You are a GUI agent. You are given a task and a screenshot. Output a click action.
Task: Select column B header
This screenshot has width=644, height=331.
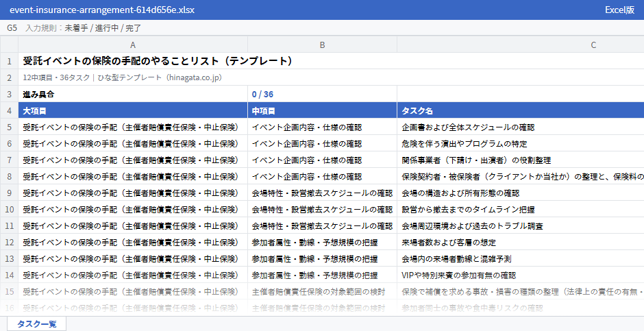tap(322, 45)
